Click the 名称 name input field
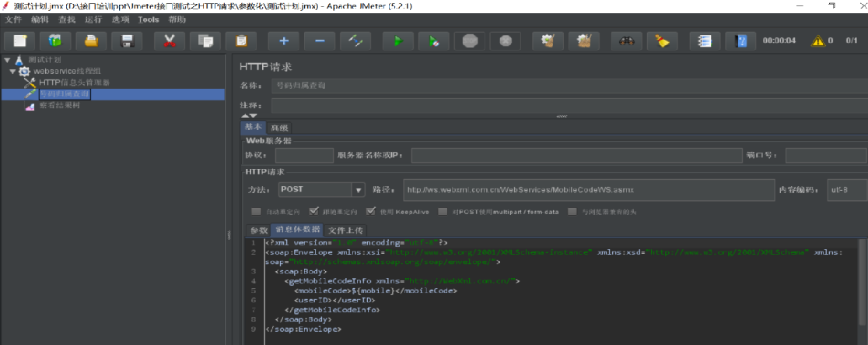 click(x=569, y=86)
